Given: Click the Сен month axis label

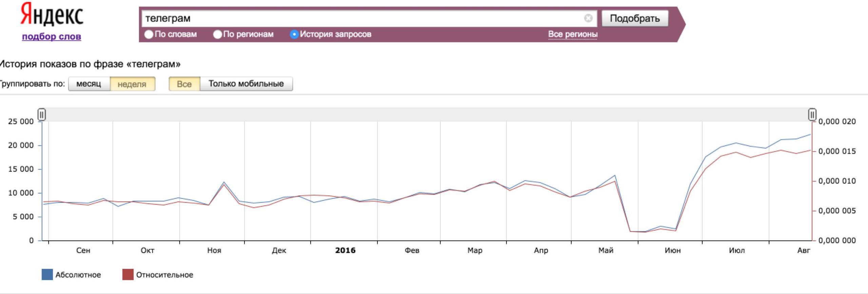Looking at the screenshot, I should pos(83,250).
